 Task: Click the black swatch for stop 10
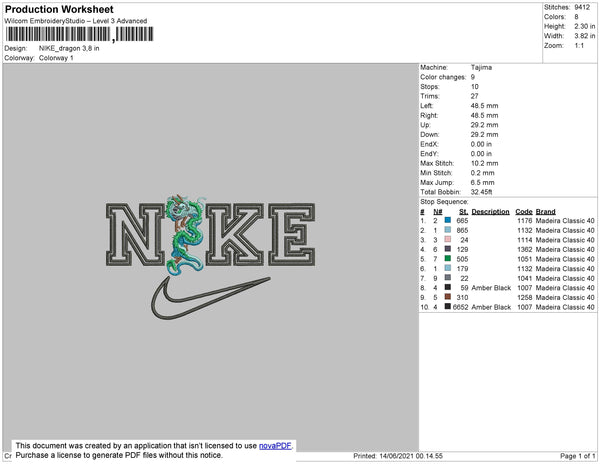(448, 306)
